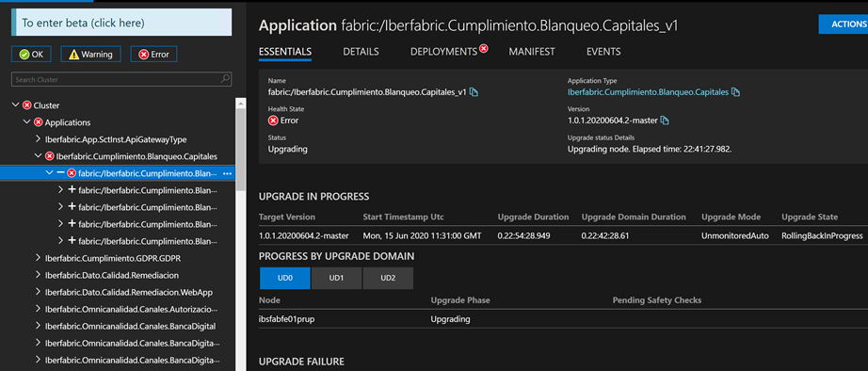Switch to the DETAILS tab
Viewport: 868px width, 371px height.
[361, 52]
